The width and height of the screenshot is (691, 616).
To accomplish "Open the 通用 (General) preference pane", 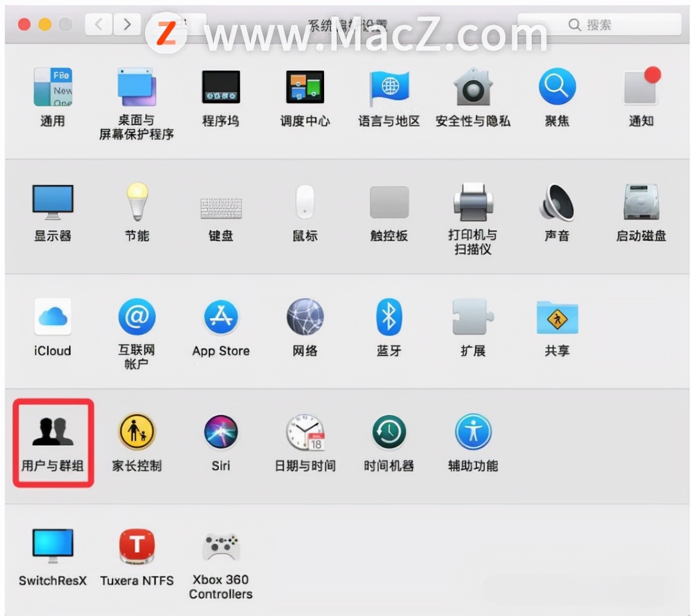I will tap(52, 86).
